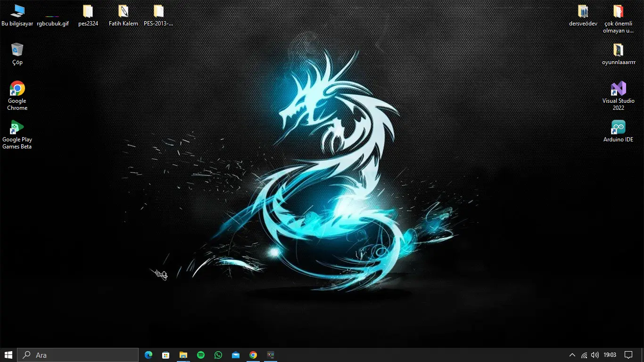Viewport: 644px width, 362px height.
Task: Select the dersveödev folder icon
Action: [x=583, y=15]
